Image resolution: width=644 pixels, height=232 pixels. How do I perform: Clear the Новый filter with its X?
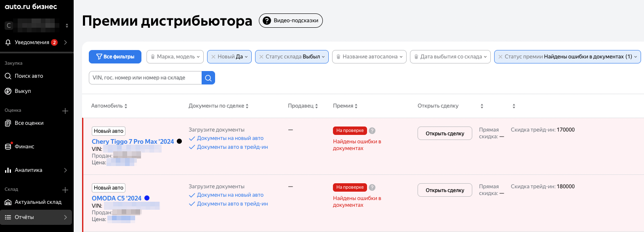coord(213,57)
